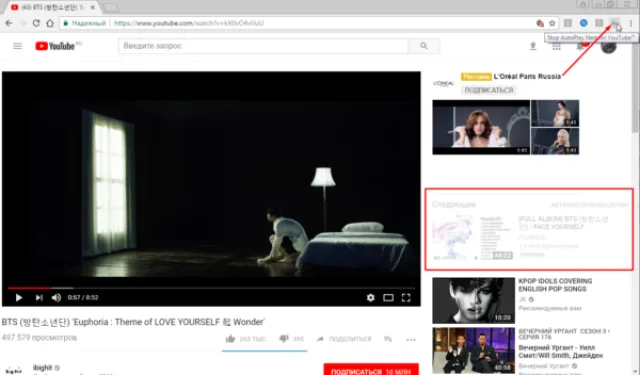Open YouTube upload video icon

click(x=533, y=46)
